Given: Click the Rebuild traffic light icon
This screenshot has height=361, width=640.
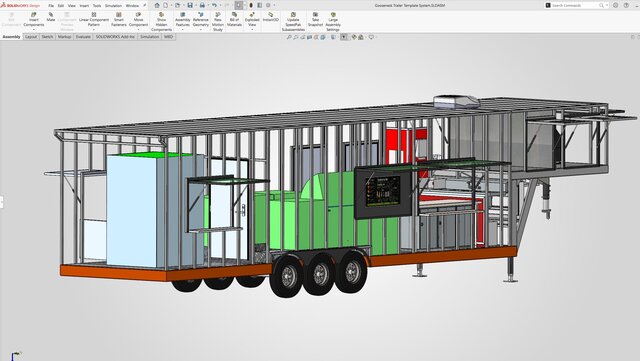Looking at the screenshot, I should (x=251, y=5).
